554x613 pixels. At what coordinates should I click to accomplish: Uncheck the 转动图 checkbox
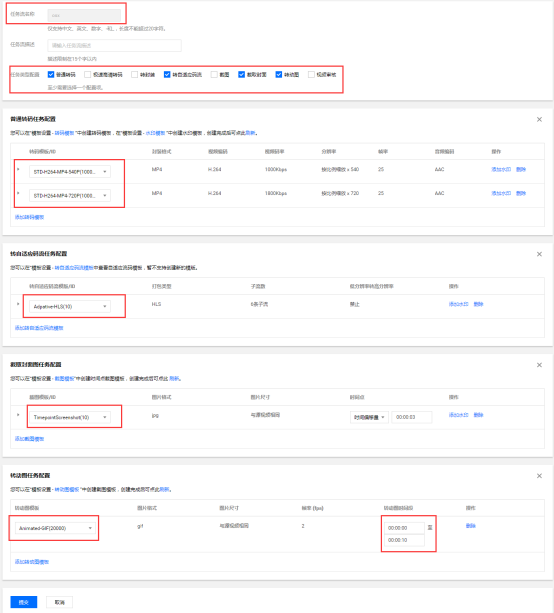click(279, 74)
